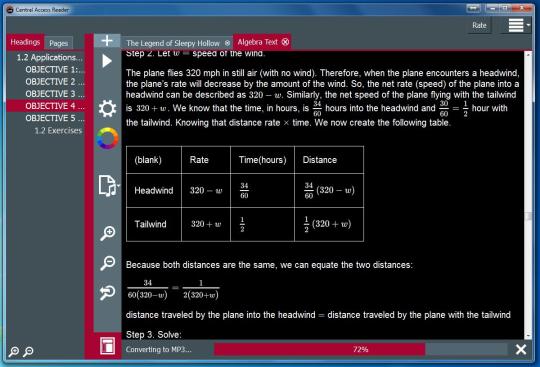Close The Legend of Sleepy Hollow tab
This screenshot has width=540, height=367.
[x=227, y=43]
